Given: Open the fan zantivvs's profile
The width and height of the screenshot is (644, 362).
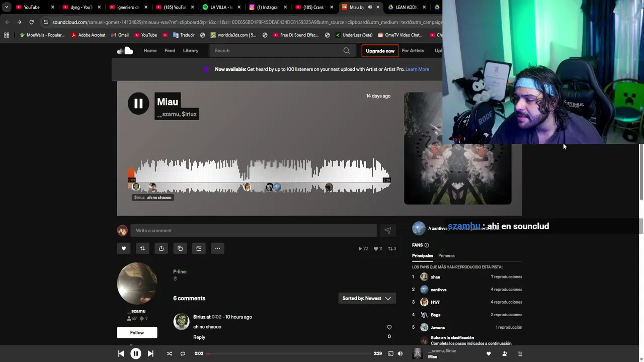Looking at the screenshot, I should [439, 290].
